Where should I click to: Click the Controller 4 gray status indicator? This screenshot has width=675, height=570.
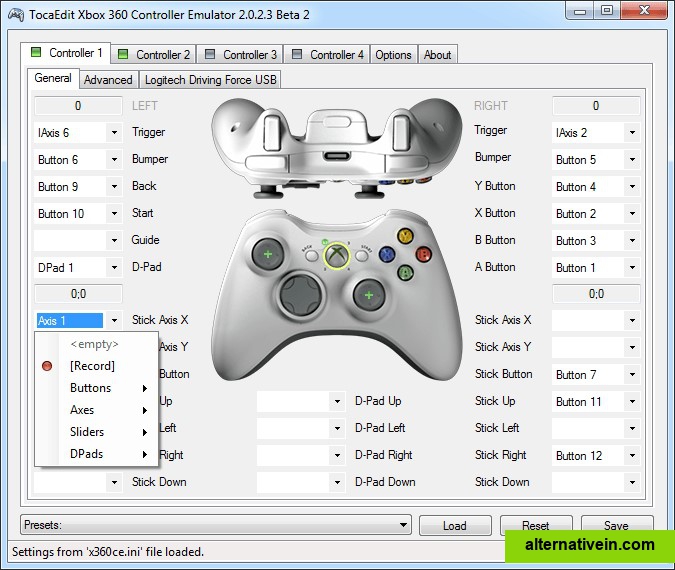tap(297, 54)
